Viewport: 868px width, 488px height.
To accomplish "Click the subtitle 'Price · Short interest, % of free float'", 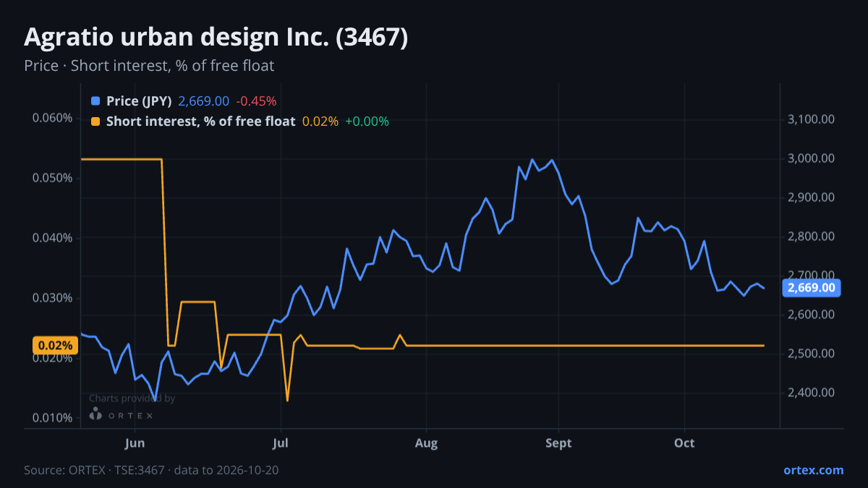I will pyautogui.click(x=149, y=66).
